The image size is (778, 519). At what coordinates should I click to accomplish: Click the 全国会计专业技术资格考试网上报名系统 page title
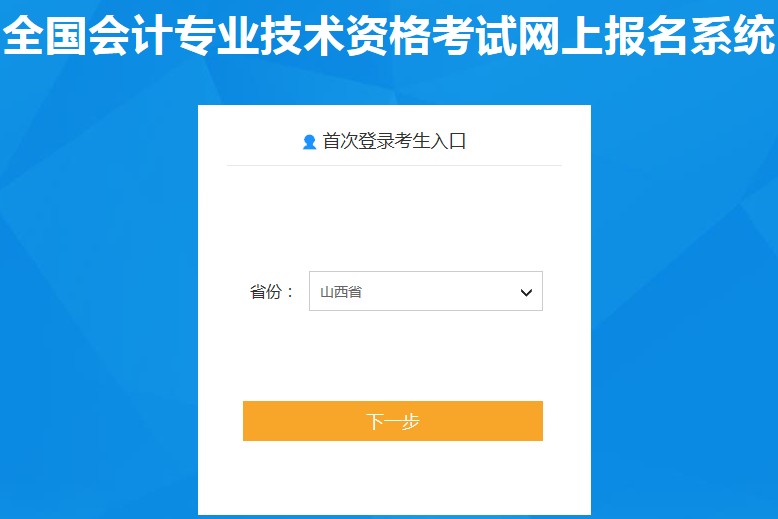389,35
